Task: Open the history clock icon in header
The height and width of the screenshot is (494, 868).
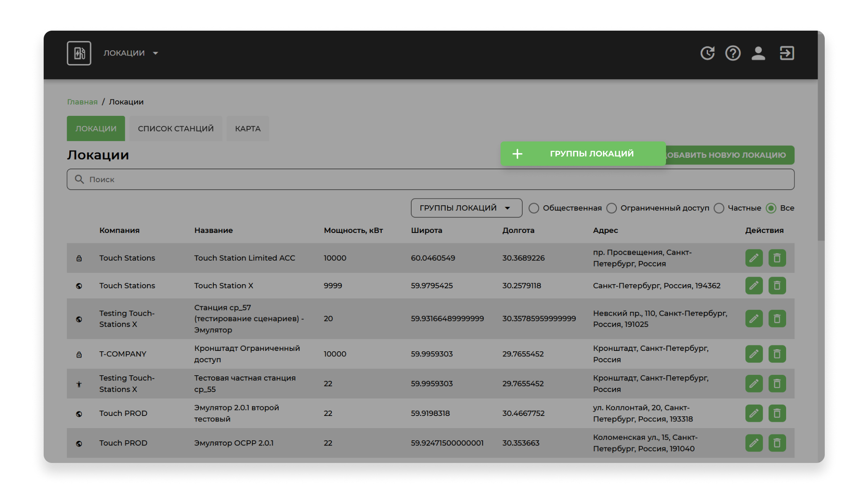Action: point(708,53)
